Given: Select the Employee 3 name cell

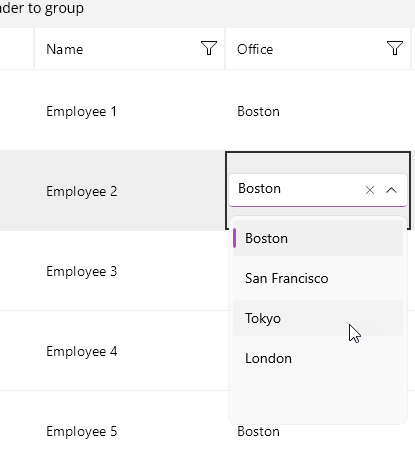Looking at the screenshot, I should coord(129,271).
